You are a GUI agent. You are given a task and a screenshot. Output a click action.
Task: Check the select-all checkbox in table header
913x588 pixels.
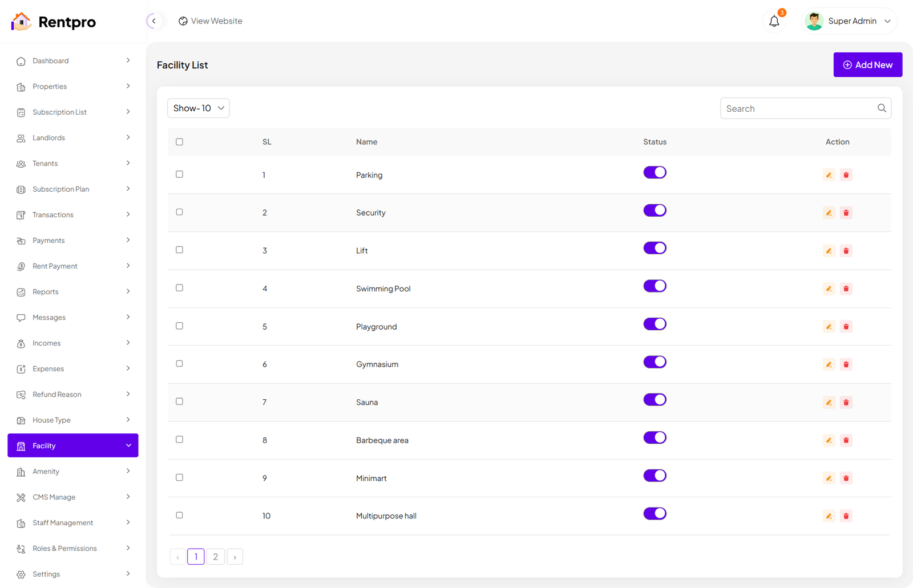click(179, 142)
